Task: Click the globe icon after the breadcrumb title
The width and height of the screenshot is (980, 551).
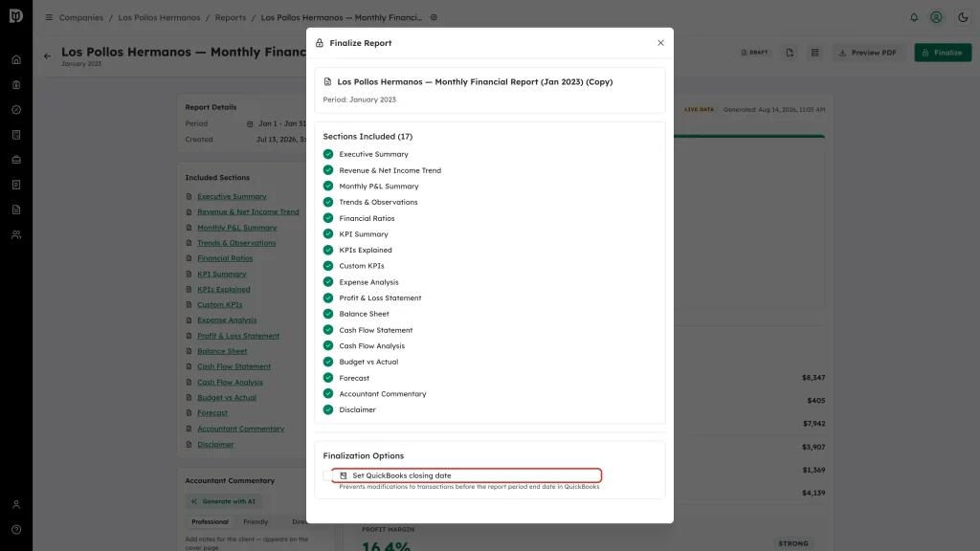Action: (x=434, y=17)
